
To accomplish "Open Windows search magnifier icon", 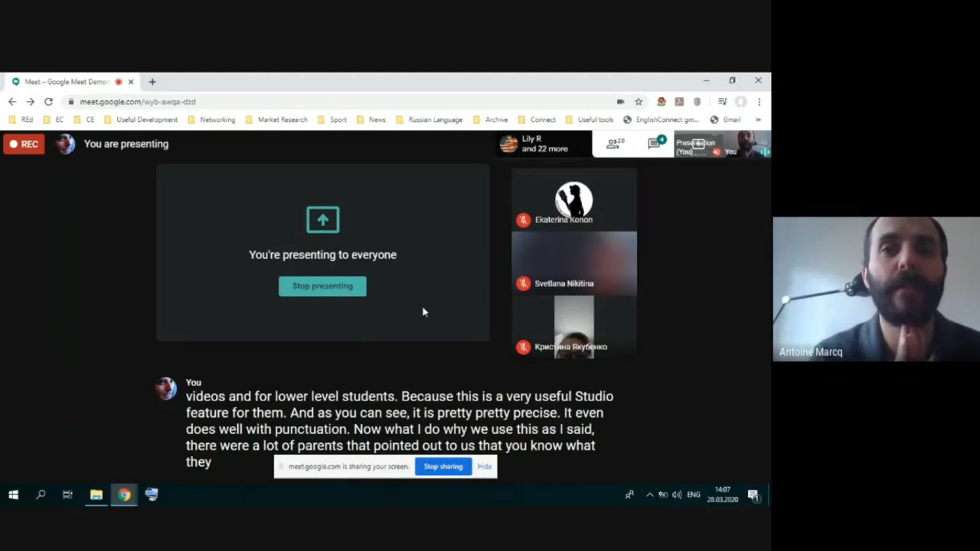I will coord(40,494).
